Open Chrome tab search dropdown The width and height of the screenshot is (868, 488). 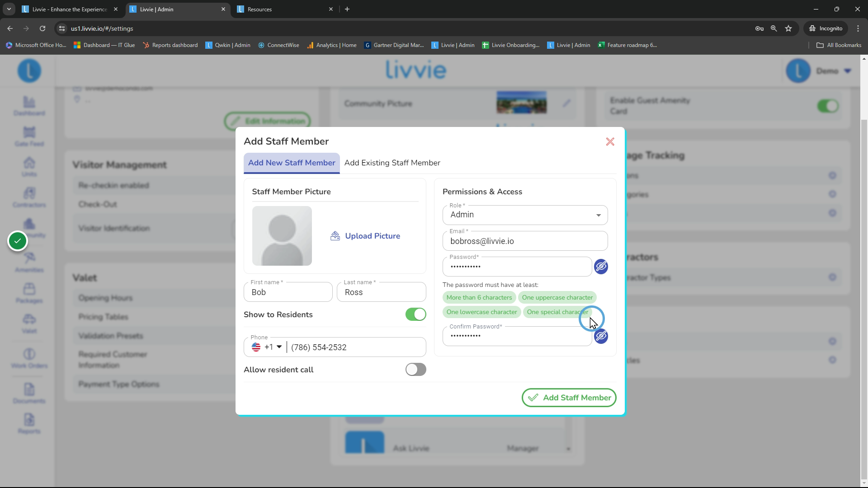[9, 9]
